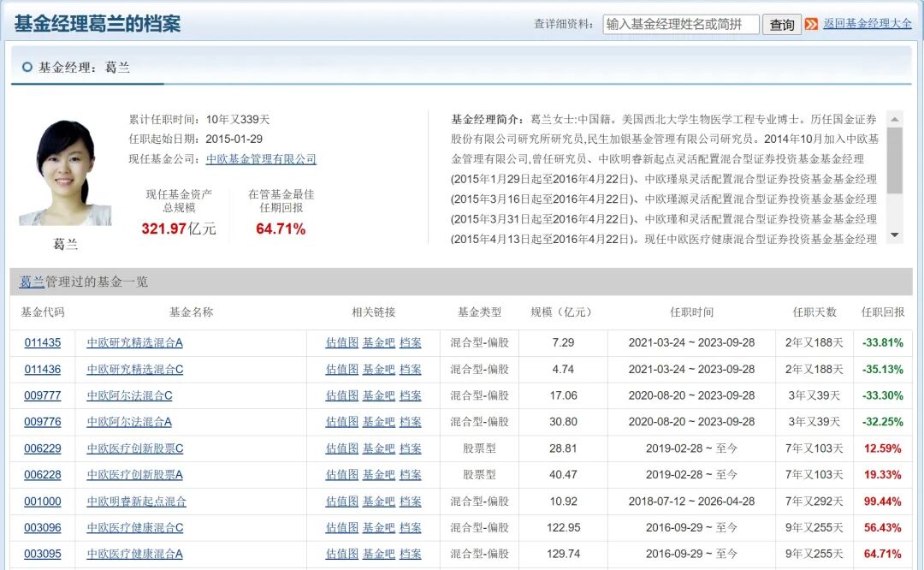Open 基金吧 for 中欧医疗创新股票C
This screenshot has height=570, width=924.
coord(378,448)
